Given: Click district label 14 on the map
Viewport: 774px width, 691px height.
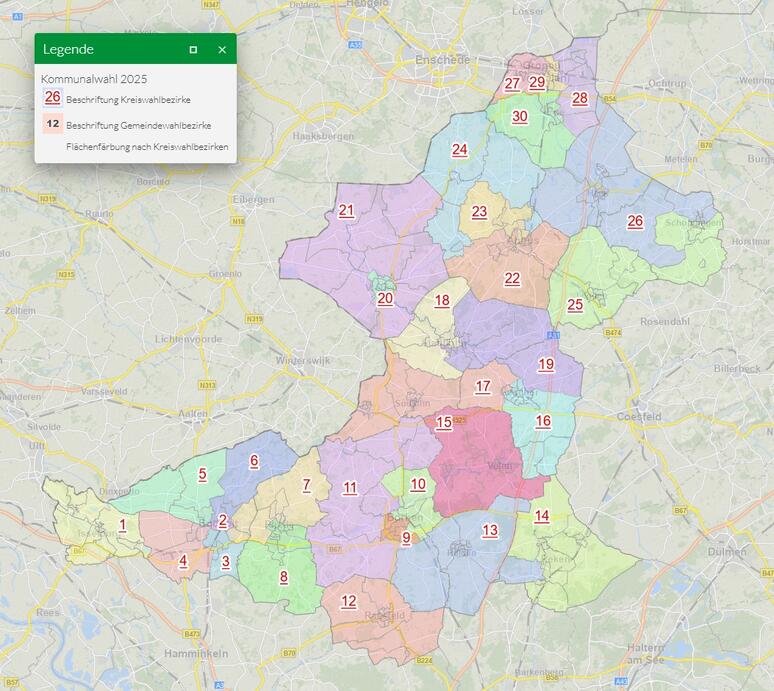Looking at the screenshot, I should [541, 516].
